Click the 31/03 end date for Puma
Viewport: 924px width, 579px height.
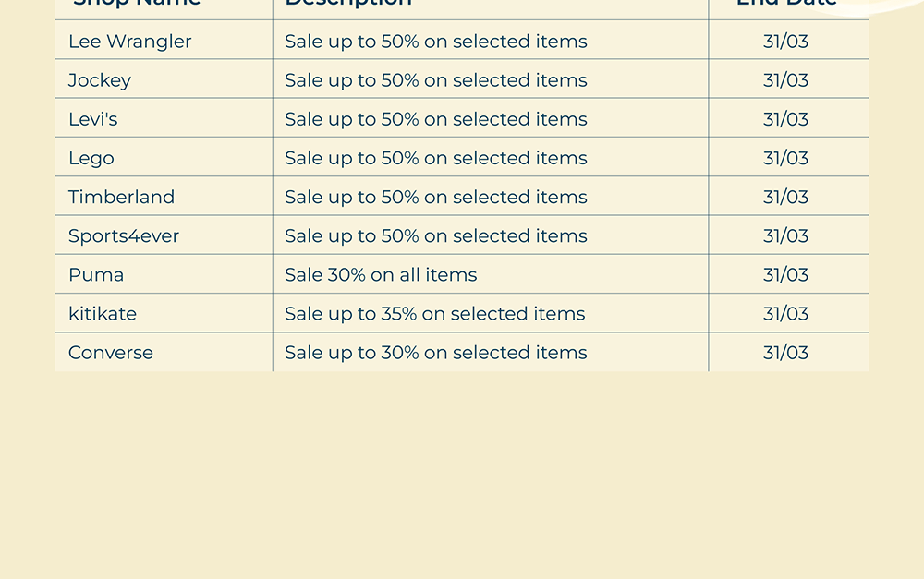[785, 274]
